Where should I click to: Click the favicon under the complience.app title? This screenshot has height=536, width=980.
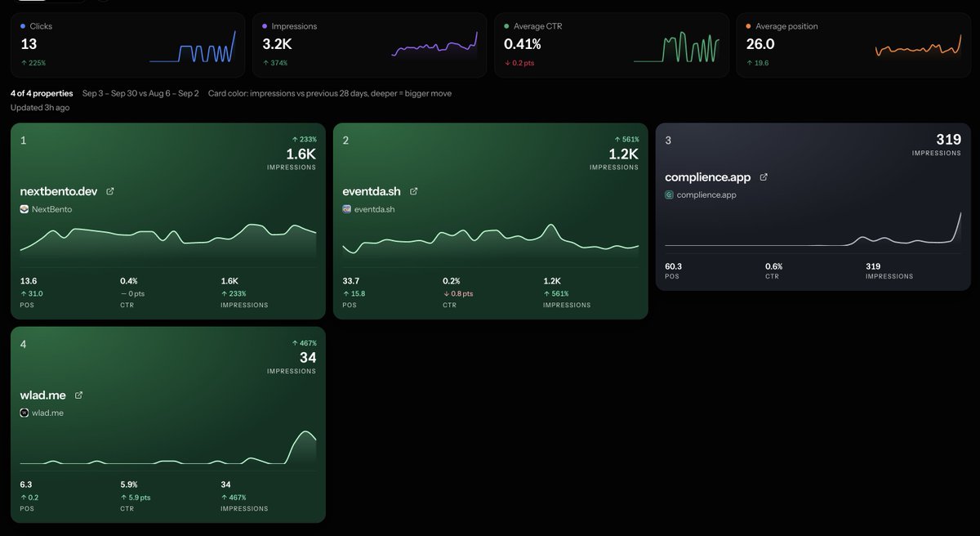pos(670,195)
